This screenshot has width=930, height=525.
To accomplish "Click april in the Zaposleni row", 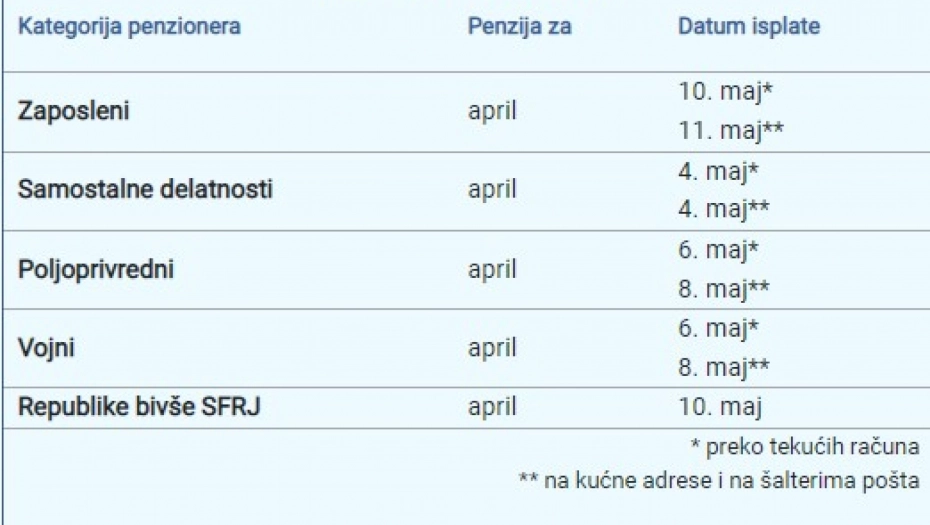I will (492, 110).
